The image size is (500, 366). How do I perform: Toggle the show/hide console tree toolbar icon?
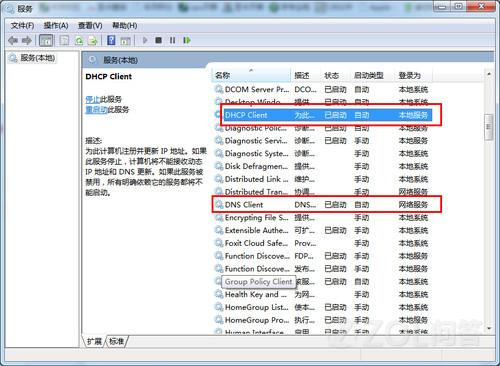click(x=46, y=40)
